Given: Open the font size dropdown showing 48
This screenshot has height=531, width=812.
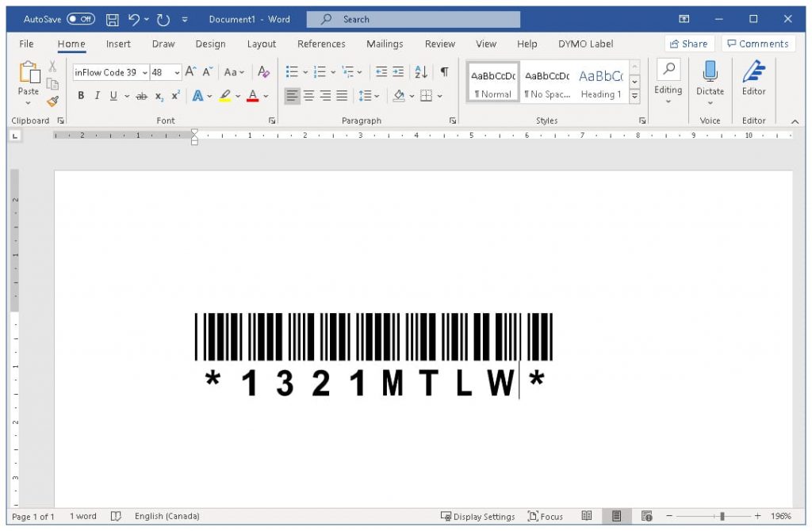Looking at the screenshot, I should pos(177,72).
